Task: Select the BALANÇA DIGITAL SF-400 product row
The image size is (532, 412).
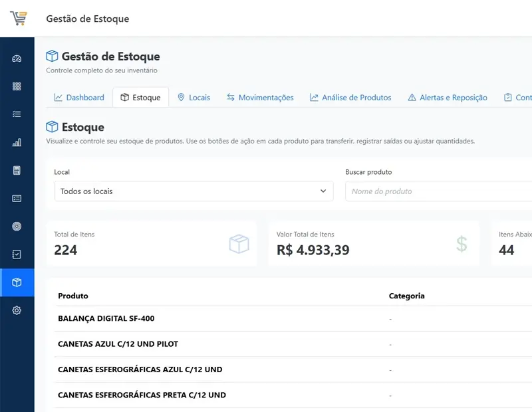Action: tap(106, 319)
